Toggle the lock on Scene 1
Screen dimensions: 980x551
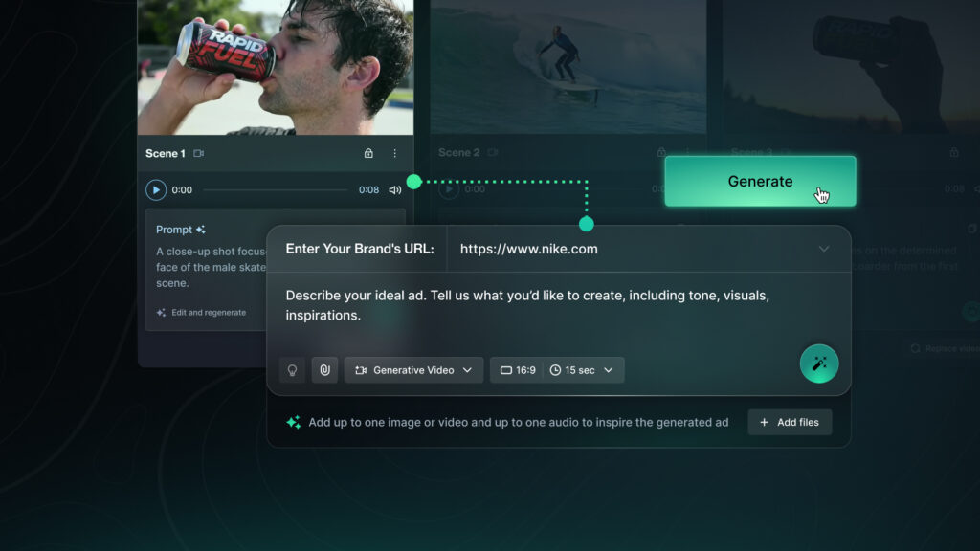click(x=368, y=153)
